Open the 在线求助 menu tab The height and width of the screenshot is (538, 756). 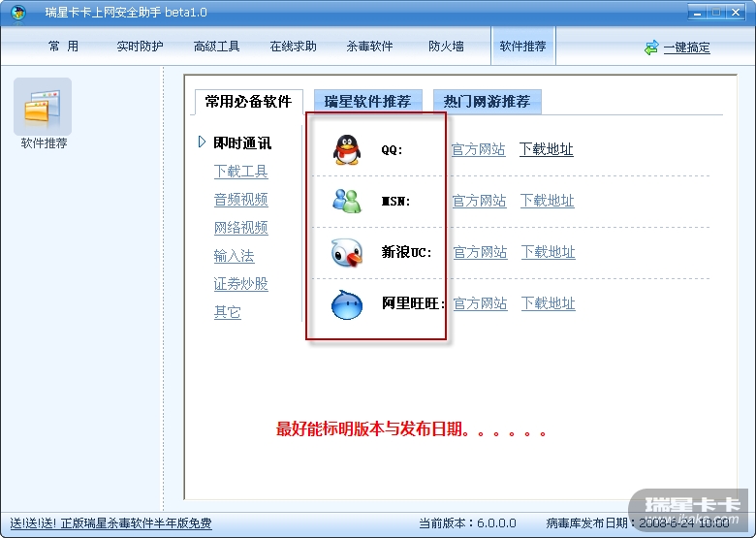293,47
